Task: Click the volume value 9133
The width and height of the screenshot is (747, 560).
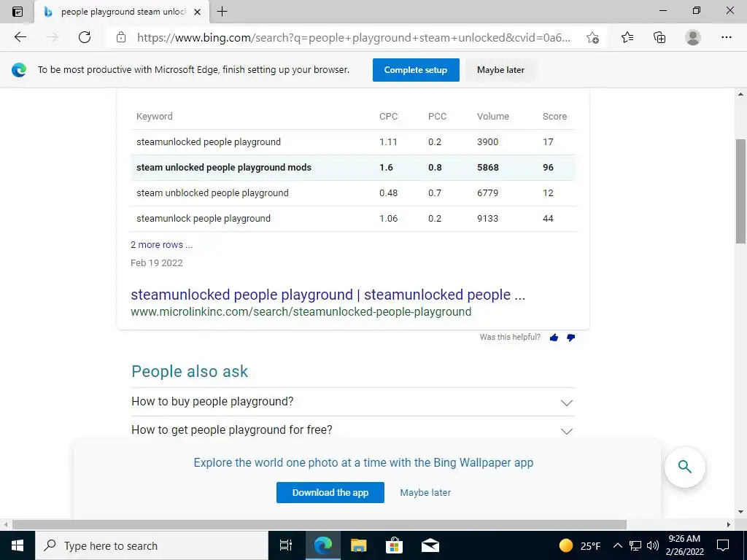Action: 487,219
